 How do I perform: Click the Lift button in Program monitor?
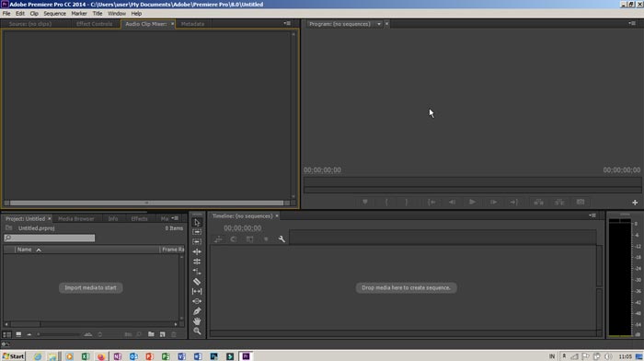538,203
